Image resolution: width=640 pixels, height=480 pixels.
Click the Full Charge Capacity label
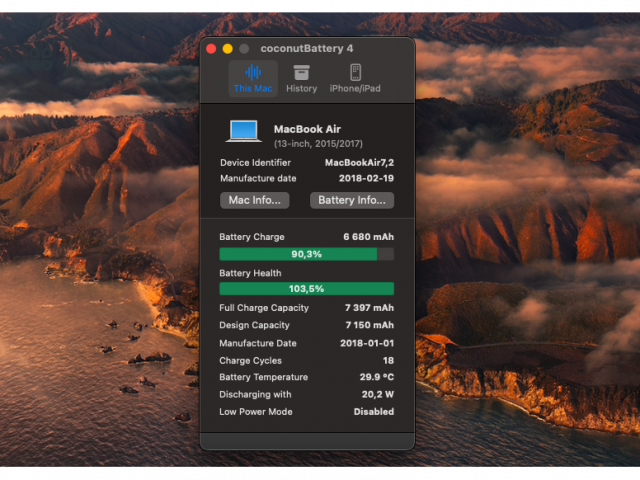tap(264, 308)
